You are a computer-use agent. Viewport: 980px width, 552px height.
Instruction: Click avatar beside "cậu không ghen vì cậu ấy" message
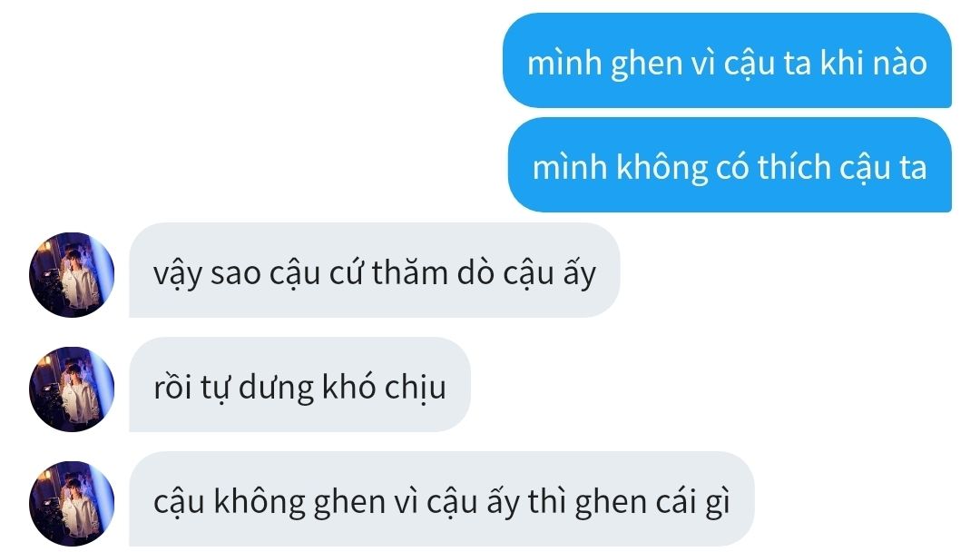pyautogui.click(x=72, y=503)
